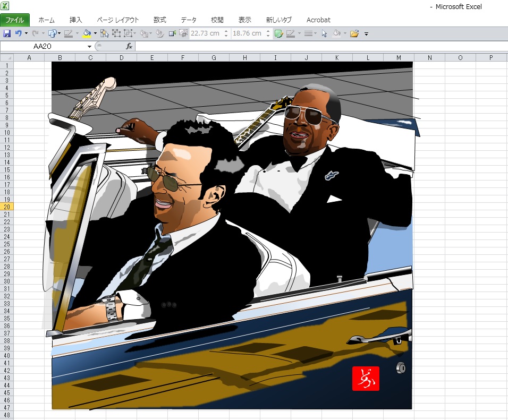
Task: Select row 1 header
Action: [6, 66]
